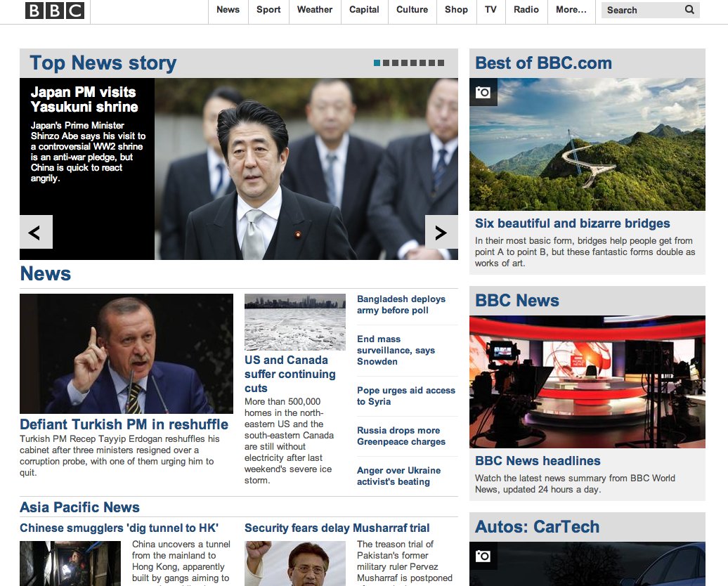The image size is (728, 586).
Task: Click the curved mountain bridge image
Action: (587, 145)
